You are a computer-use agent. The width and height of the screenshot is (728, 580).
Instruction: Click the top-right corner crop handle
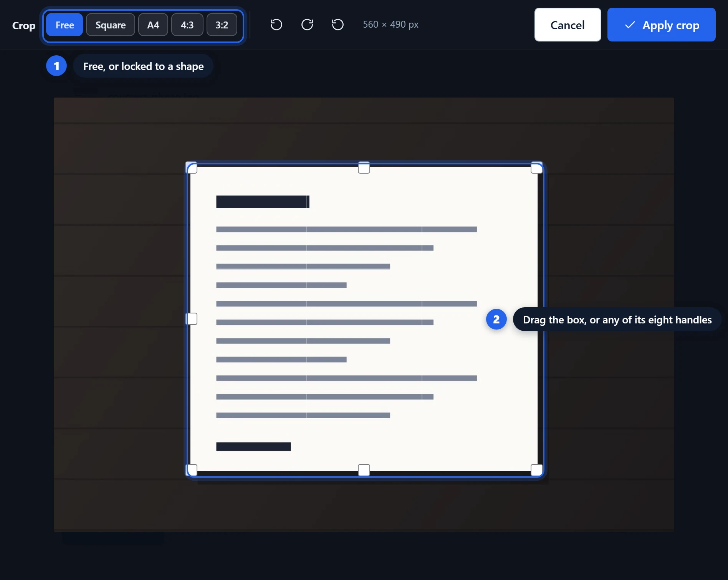coord(536,168)
